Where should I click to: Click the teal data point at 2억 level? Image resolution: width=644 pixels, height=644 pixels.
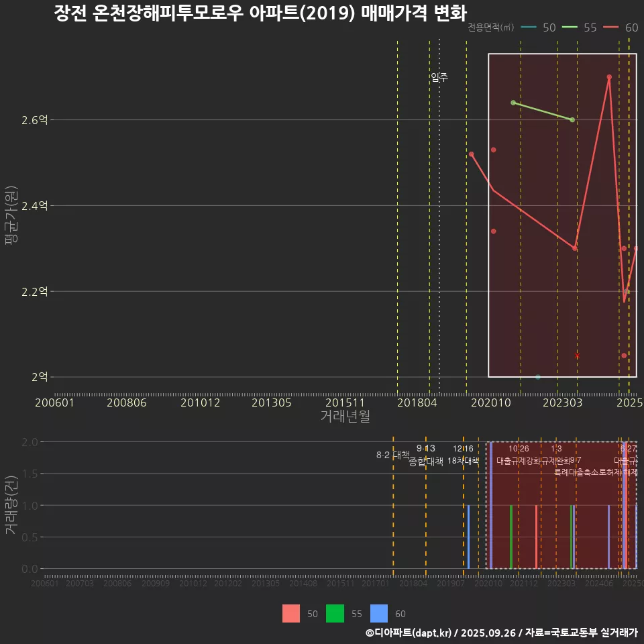coord(538,377)
